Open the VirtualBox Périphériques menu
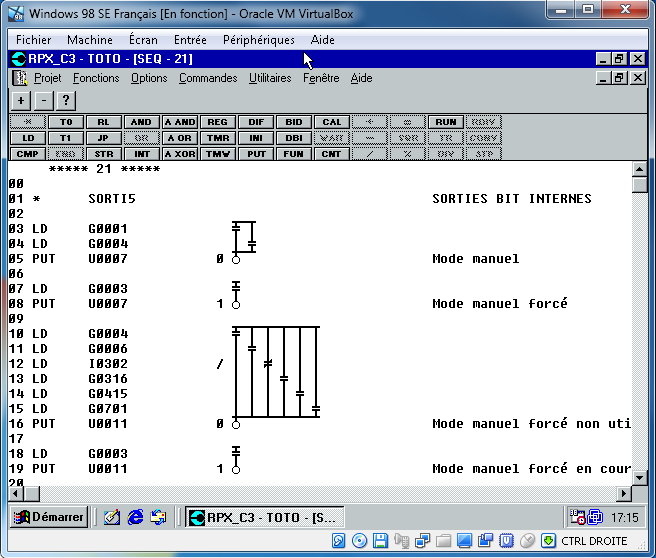Screen dimensions: 656x558 pyautogui.click(x=259, y=40)
